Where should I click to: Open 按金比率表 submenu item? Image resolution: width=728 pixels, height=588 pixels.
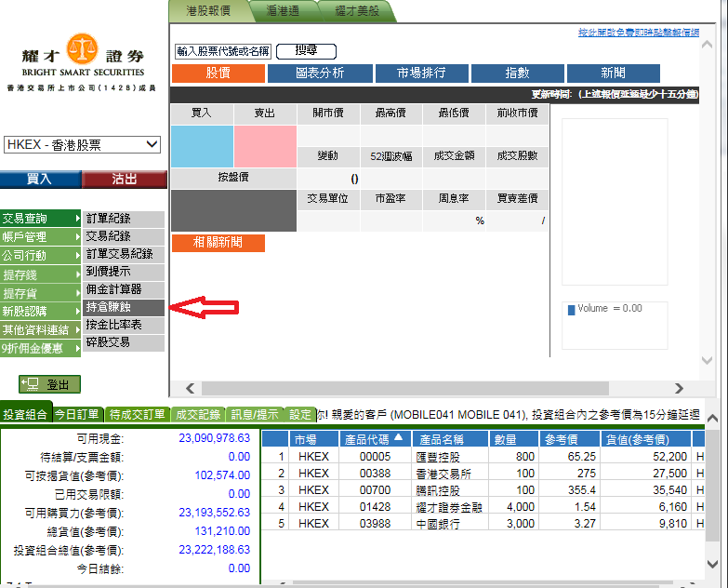[x=124, y=325]
